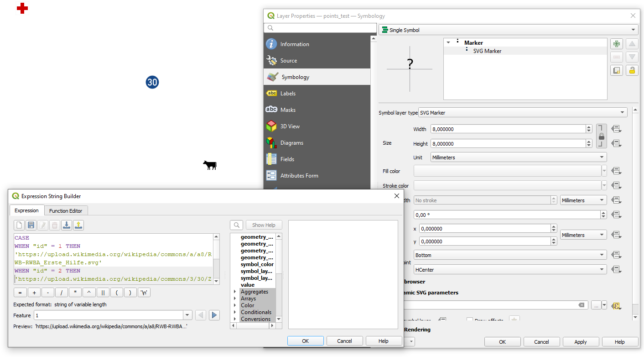Open the stroke width unit Millimeters dropdown
This screenshot has width=644, height=362.
coord(583,200)
